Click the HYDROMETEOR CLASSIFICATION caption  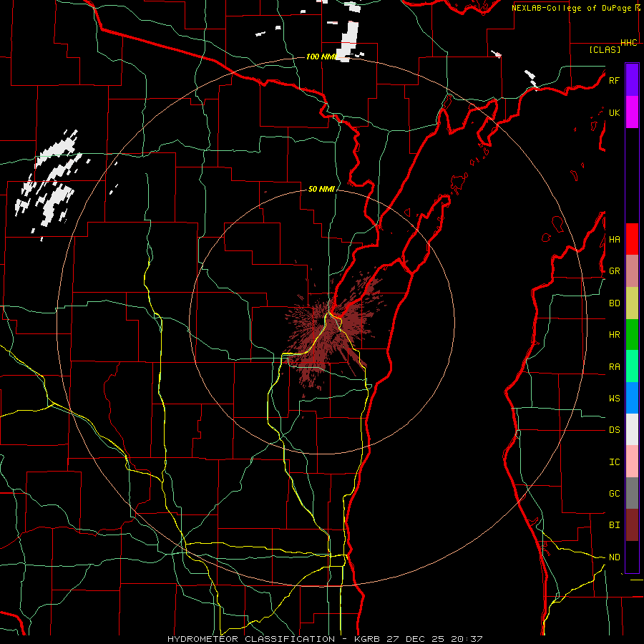(251, 639)
